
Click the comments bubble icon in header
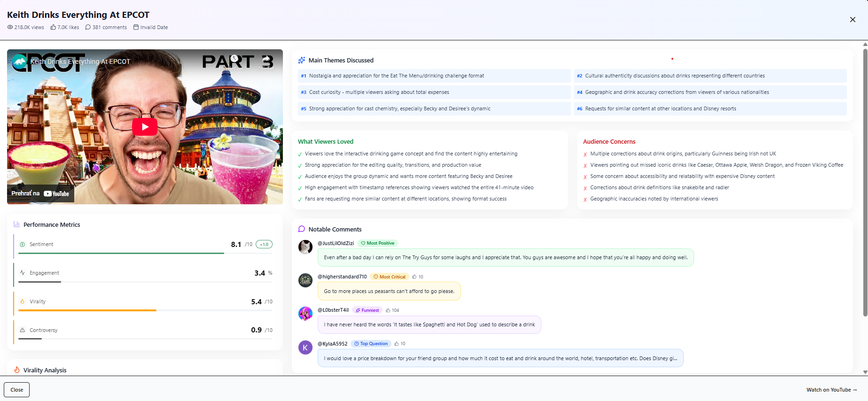[x=88, y=27]
